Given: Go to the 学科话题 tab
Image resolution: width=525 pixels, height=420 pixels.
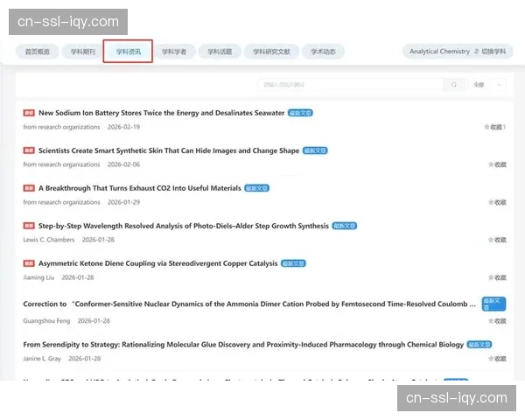Looking at the screenshot, I should point(220,52).
